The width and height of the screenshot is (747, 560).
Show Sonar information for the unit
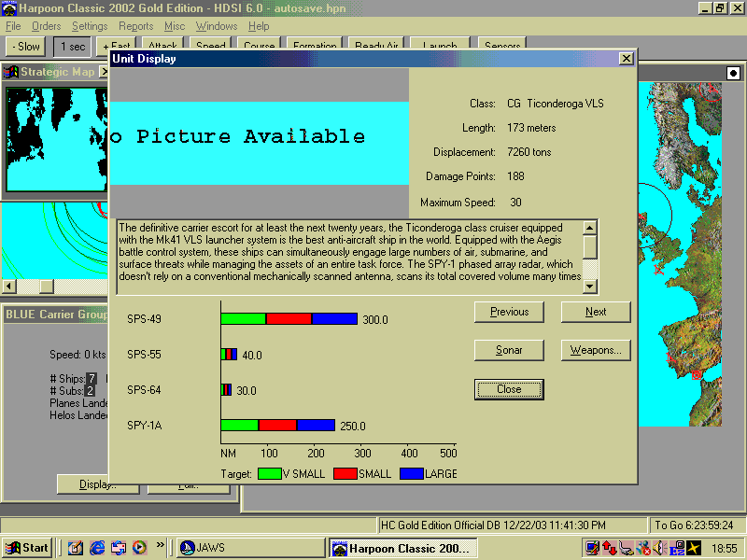509,350
